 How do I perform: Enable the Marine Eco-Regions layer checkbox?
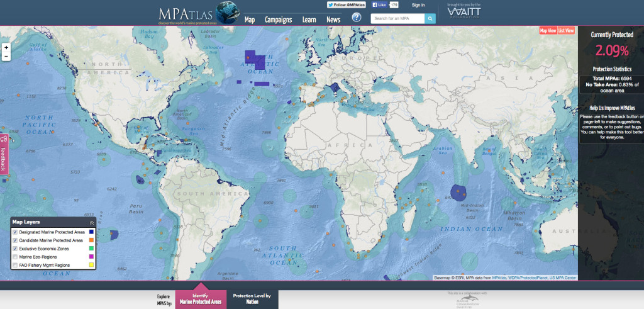click(x=15, y=257)
